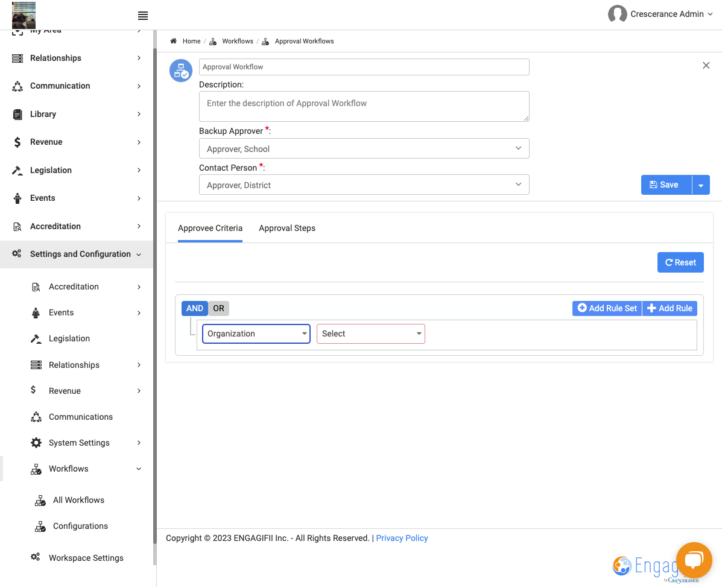The width and height of the screenshot is (722, 588).
Task: Click the Library book icon
Action: point(17,114)
